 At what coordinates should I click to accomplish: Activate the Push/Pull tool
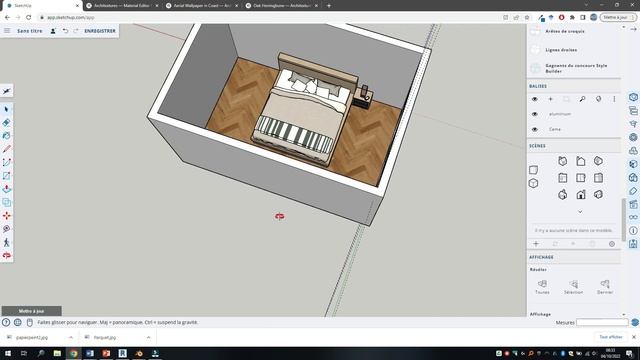point(6,189)
